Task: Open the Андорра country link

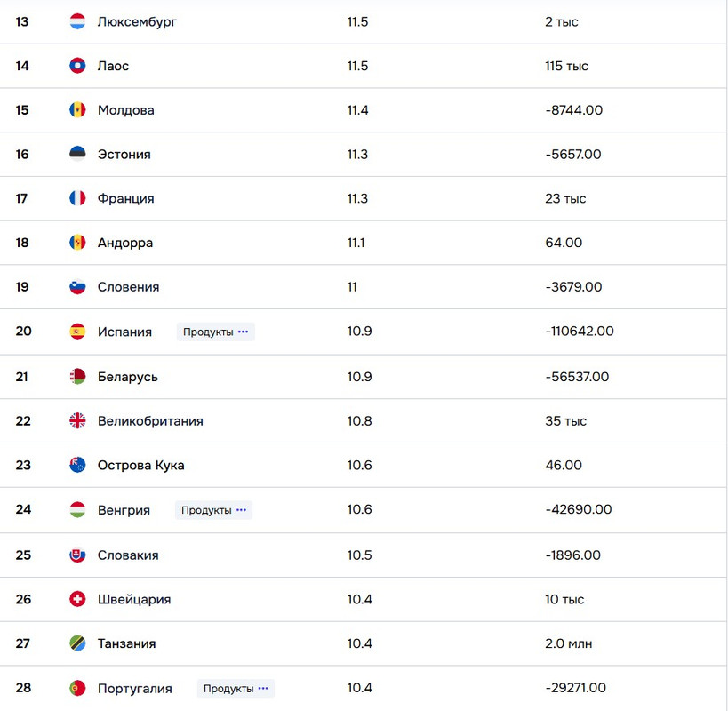Action: (x=124, y=243)
